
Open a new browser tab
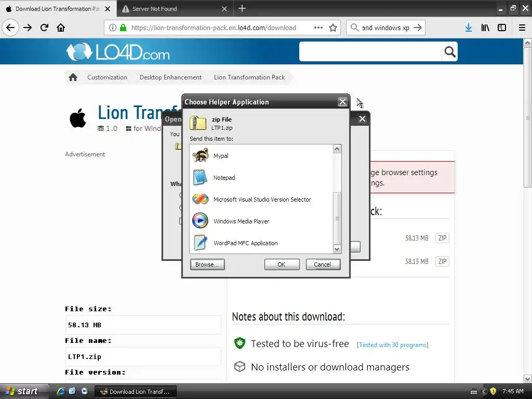(x=242, y=8)
